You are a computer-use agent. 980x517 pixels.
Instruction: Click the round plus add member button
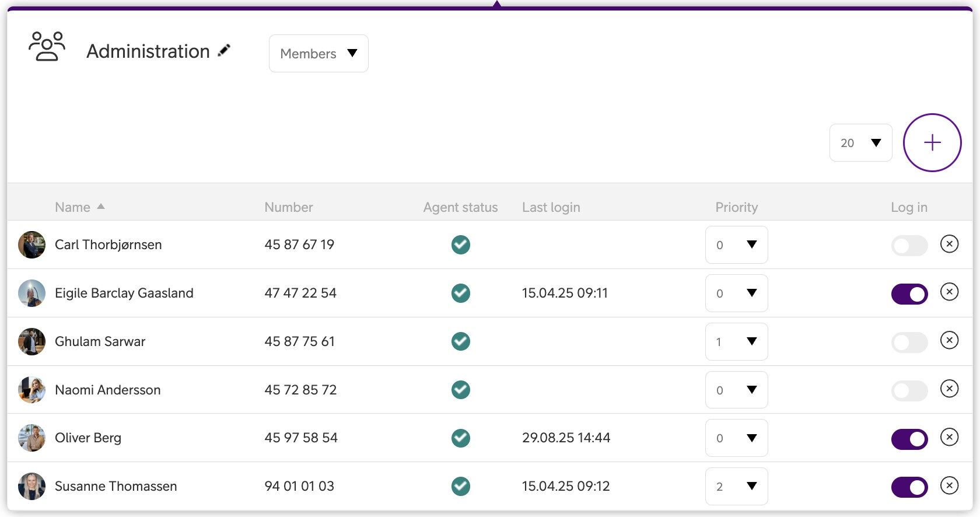(932, 142)
